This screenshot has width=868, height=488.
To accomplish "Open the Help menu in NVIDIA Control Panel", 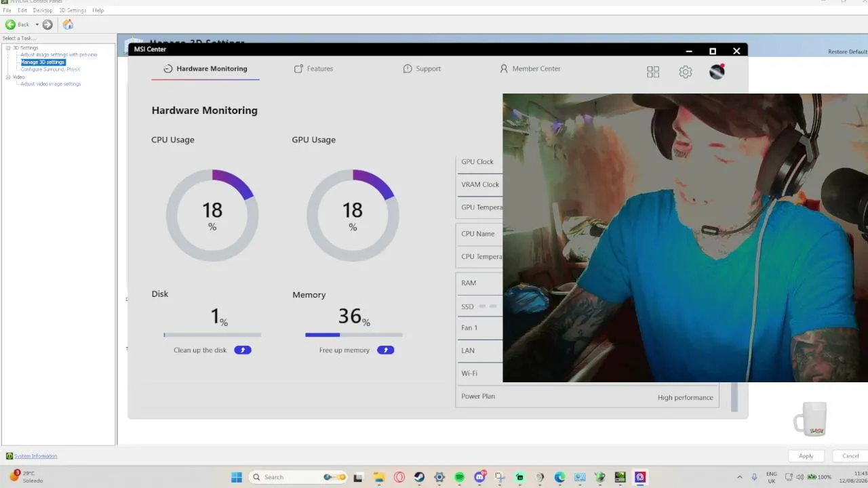I will (x=98, y=10).
